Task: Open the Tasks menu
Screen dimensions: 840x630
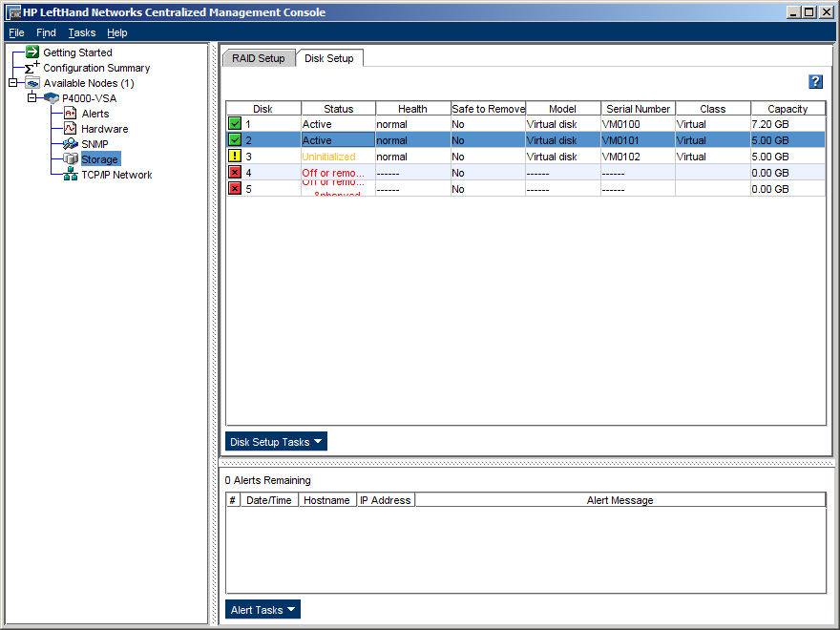Action: (82, 32)
